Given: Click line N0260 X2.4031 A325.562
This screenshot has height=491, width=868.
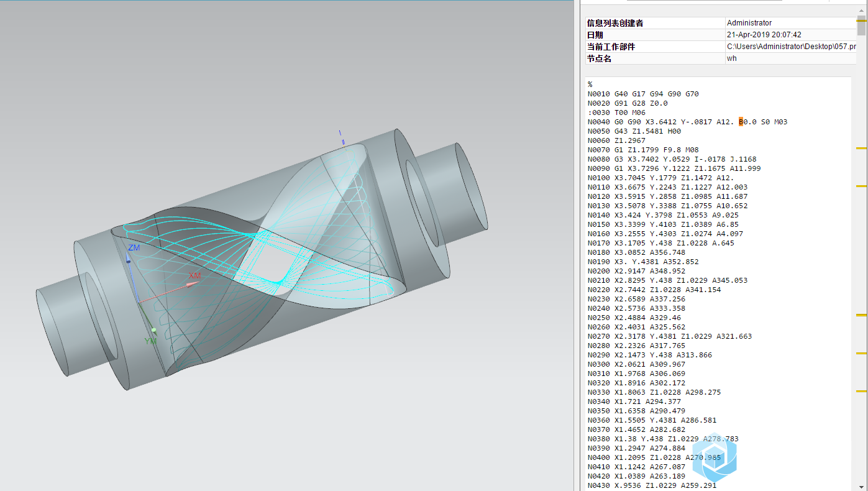Looking at the screenshot, I should click(x=637, y=327).
